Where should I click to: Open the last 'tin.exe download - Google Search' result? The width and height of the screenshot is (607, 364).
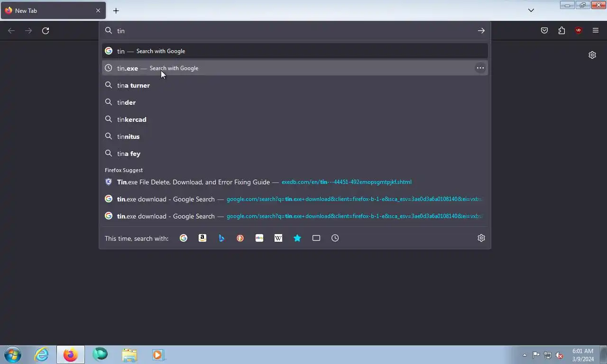pos(295,216)
